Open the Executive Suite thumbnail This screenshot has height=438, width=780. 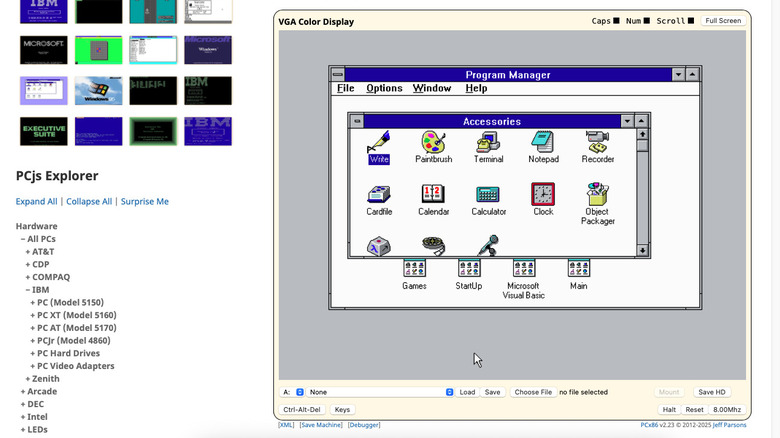pos(44,131)
